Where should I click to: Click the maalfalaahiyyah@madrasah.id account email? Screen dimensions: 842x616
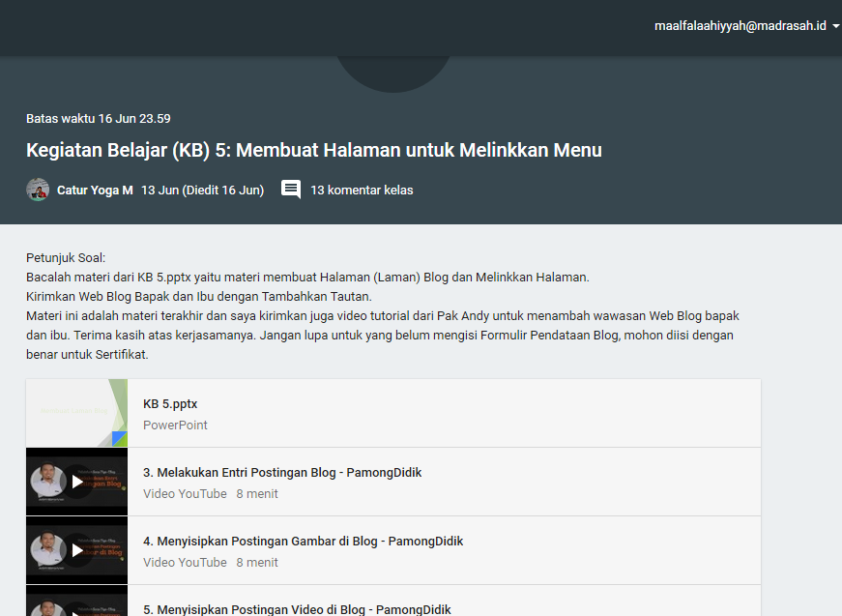740,26
